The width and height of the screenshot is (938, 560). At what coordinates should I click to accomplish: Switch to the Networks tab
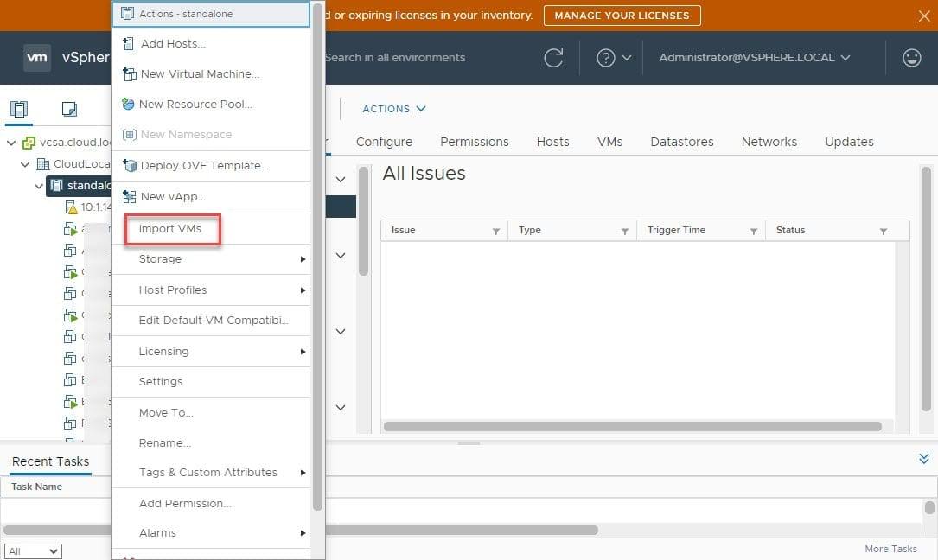tap(769, 142)
